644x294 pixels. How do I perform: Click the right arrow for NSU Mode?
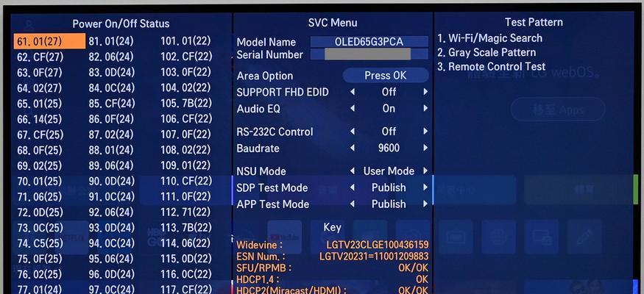(x=425, y=171)
